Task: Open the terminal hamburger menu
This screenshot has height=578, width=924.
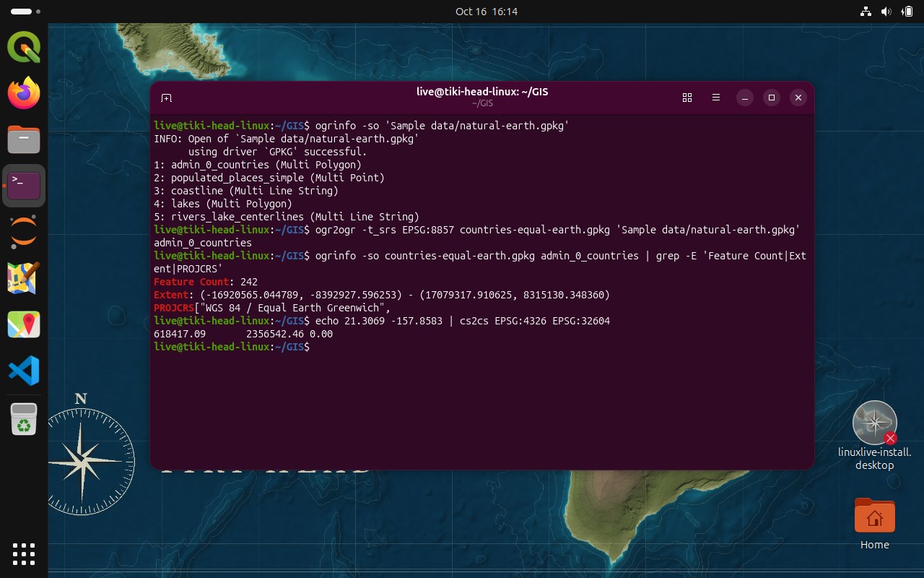Action: point(716,98)
